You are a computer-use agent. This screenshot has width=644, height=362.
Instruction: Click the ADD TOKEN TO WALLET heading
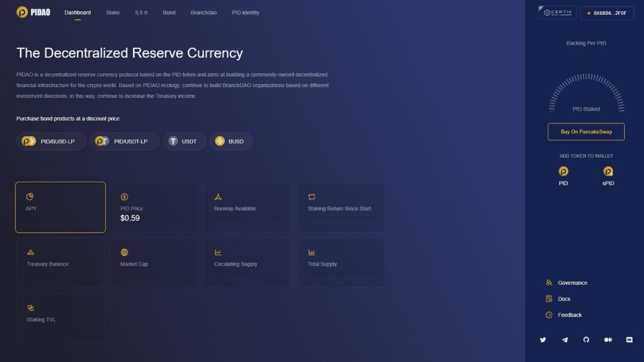coord(586,156)
